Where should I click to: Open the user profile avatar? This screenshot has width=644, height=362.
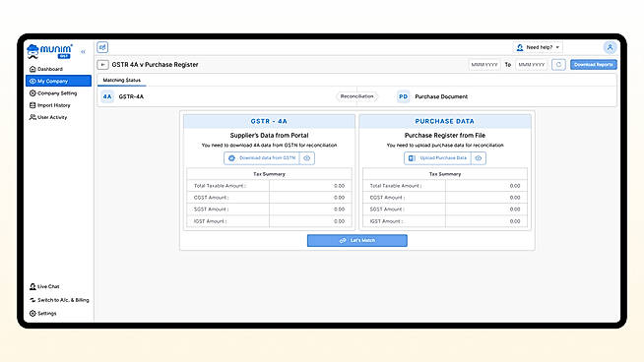[610, 47]
